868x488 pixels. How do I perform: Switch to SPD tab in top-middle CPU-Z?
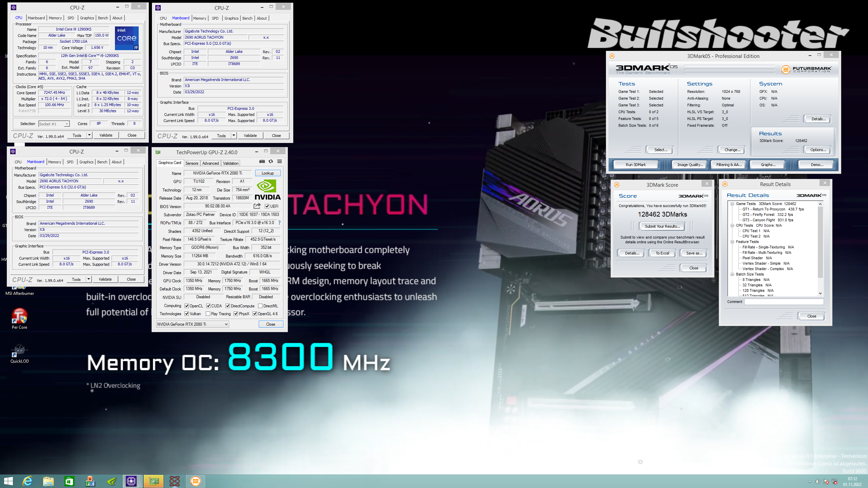(215, 18)
